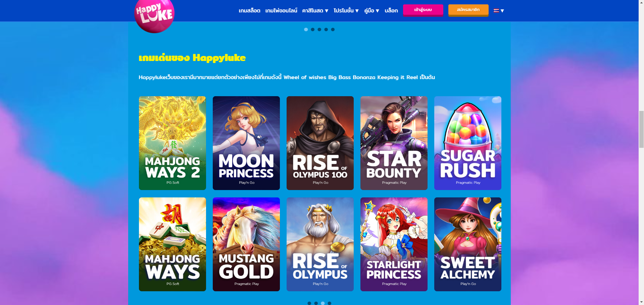
Task: Go to the บล็อก page
Action: tap(391, 11)
